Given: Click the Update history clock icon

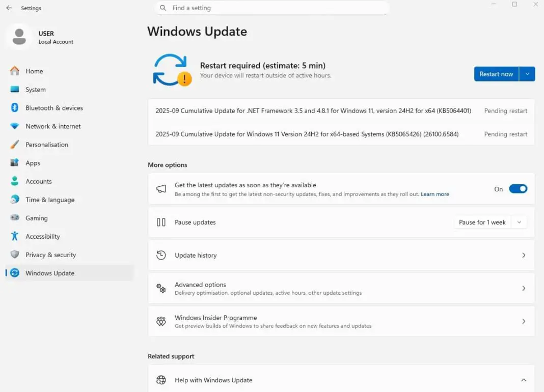Looking at the screenshot, I should (x=161, y=255).
